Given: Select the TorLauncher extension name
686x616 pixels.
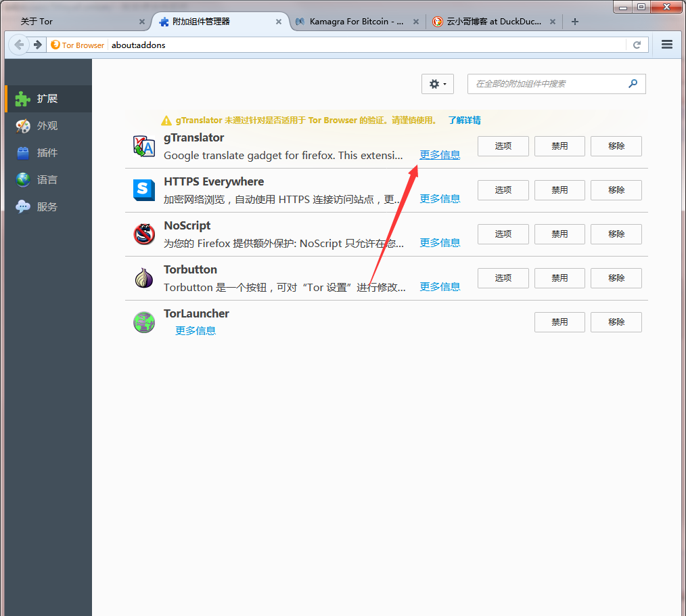Looking at the screenshot, I should point(196,313).
